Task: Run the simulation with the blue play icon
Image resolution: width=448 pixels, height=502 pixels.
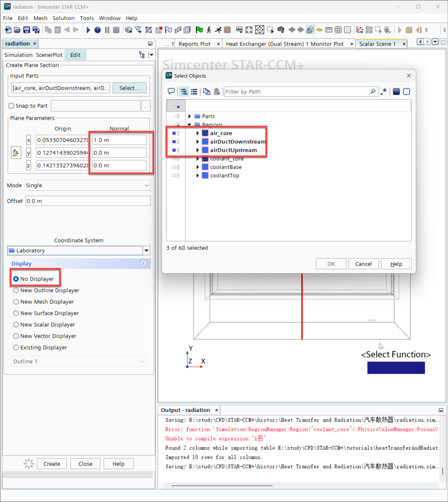Action: click(88, 30)
